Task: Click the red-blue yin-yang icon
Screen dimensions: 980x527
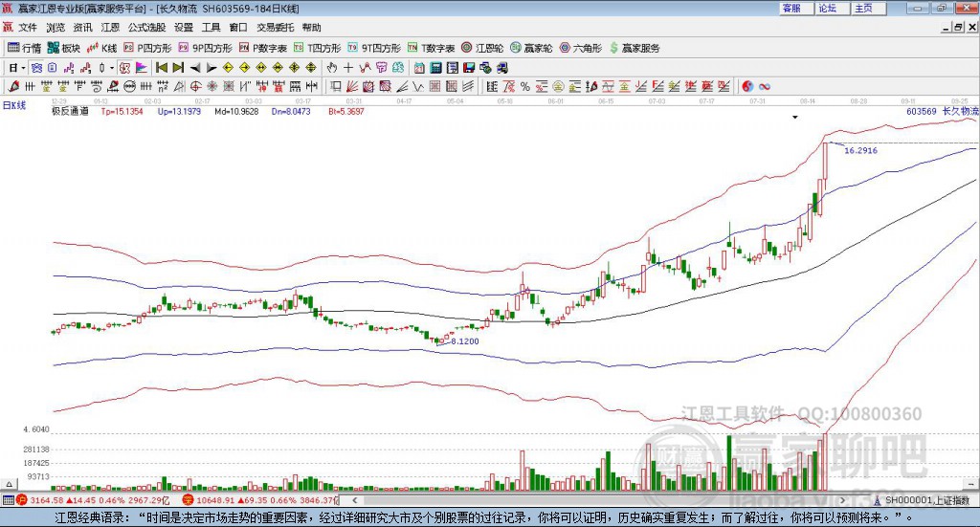Action: 747,86
